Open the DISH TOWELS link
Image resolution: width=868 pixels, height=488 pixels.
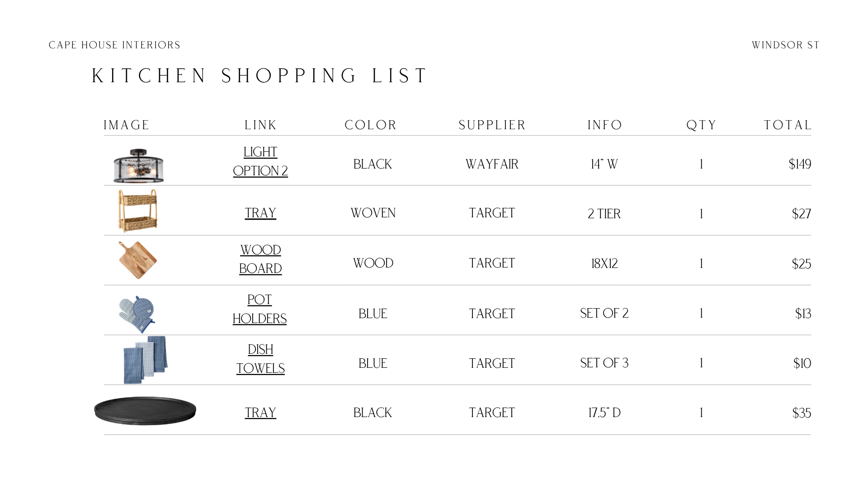260,359
